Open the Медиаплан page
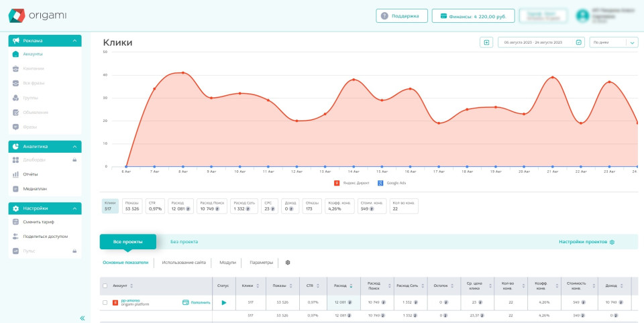Viewport: 644px width, 323px height. 35,189
